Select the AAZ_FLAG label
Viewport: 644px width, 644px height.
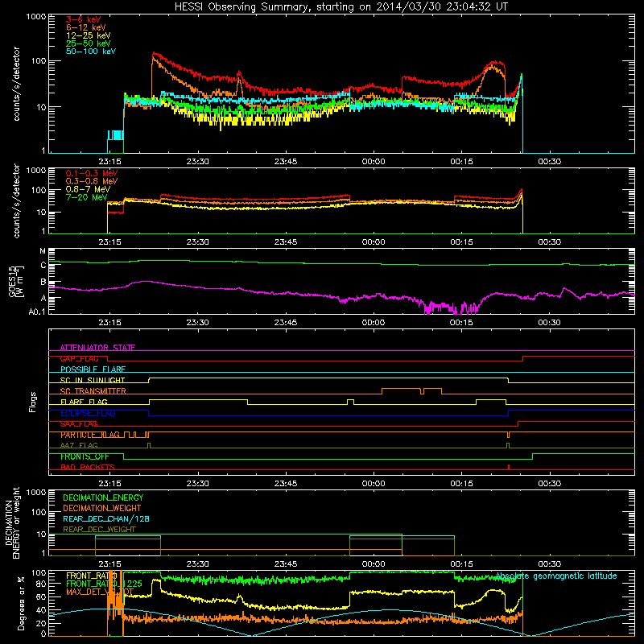click(x=79, y=445)
